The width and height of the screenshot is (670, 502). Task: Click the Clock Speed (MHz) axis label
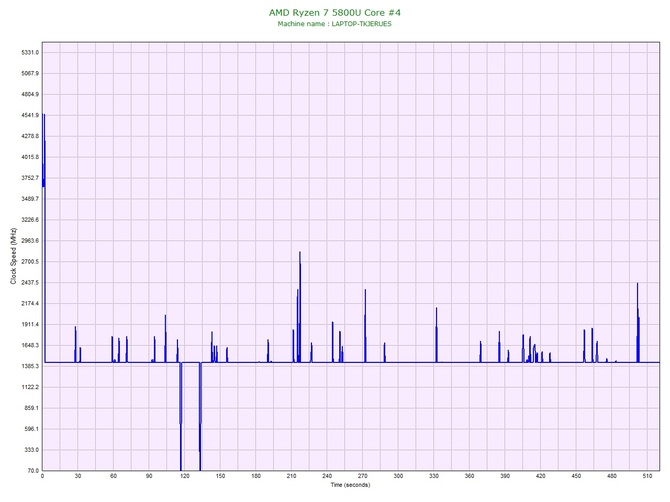13,256
